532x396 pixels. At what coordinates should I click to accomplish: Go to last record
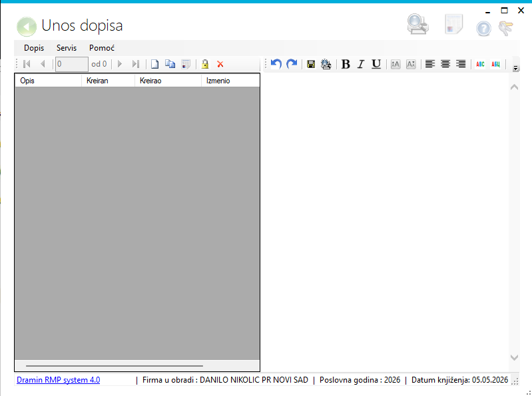136,64
